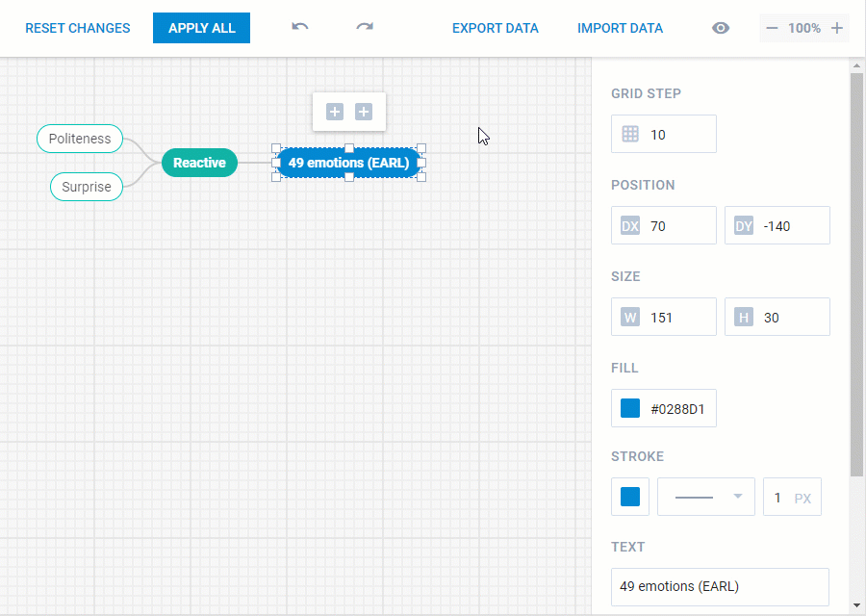Click the right plus icon above the selected node
The image size is (866, 616).
point(364,112)
